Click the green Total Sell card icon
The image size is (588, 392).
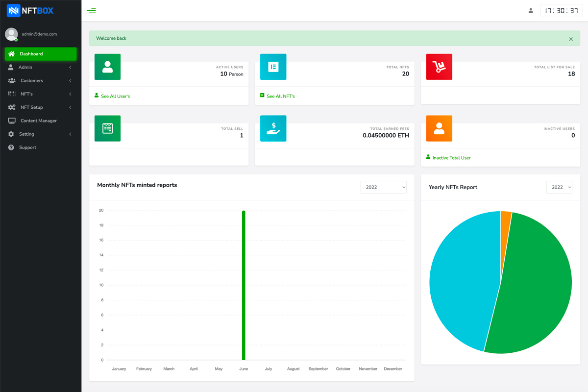tap(107, 128)
